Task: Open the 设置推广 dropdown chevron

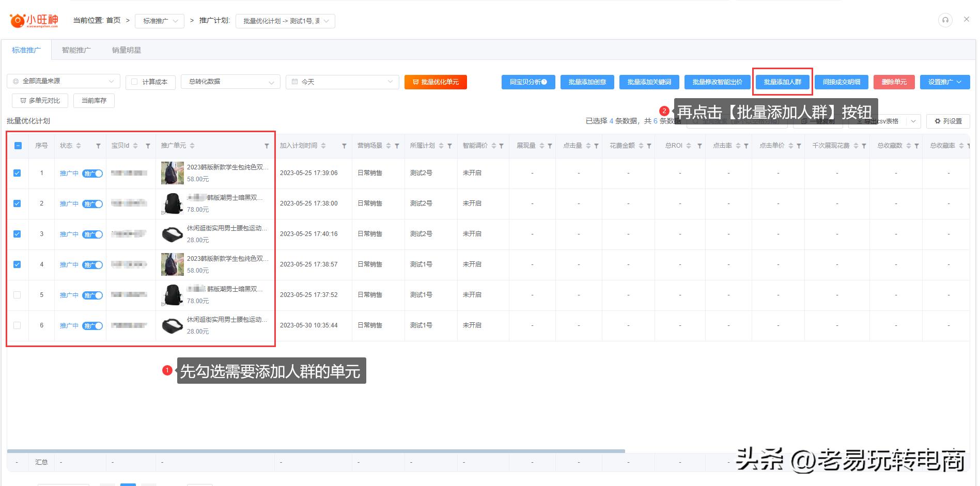Action: click(x=959, y=82)
